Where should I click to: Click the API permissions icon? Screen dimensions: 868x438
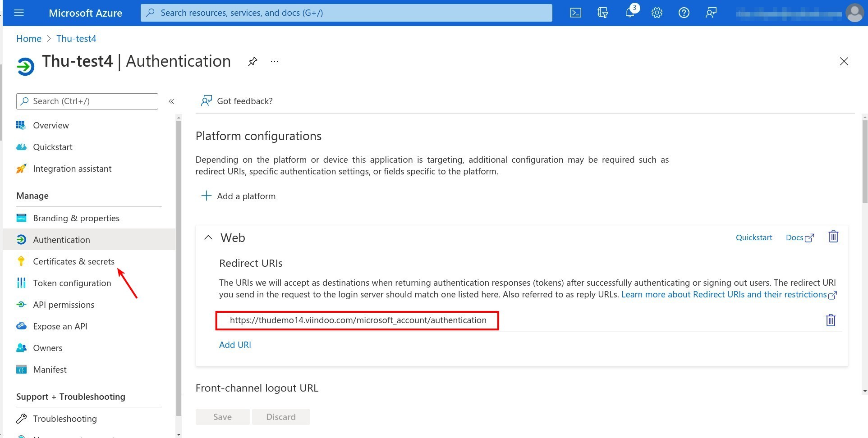[21, 305]
